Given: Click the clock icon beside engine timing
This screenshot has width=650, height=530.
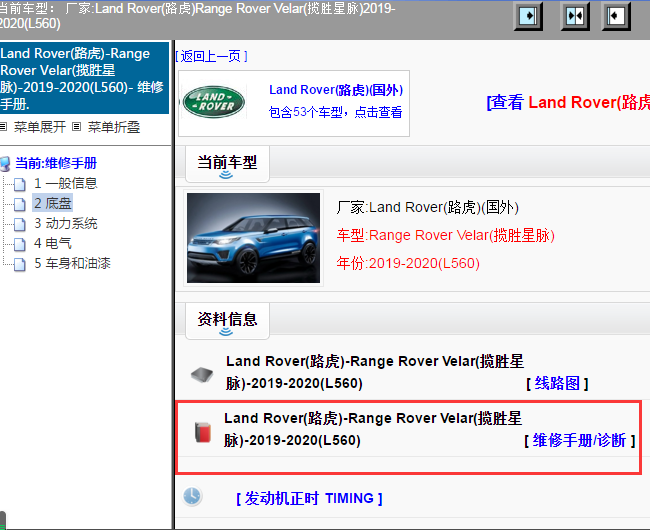Looking at the screenshot, I should click(192, 496).
